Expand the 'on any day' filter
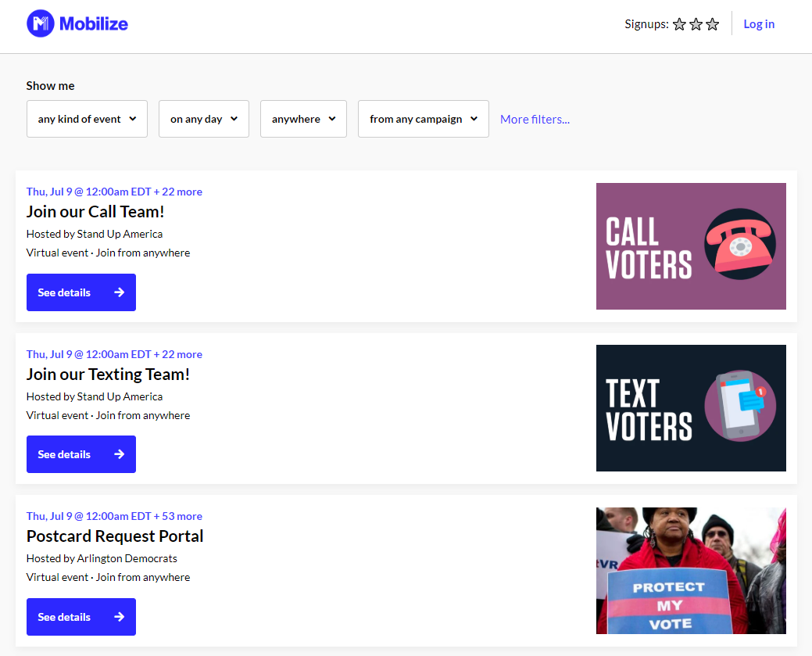The width and height of the screenshot is (812, 656). tap(203, 118)
